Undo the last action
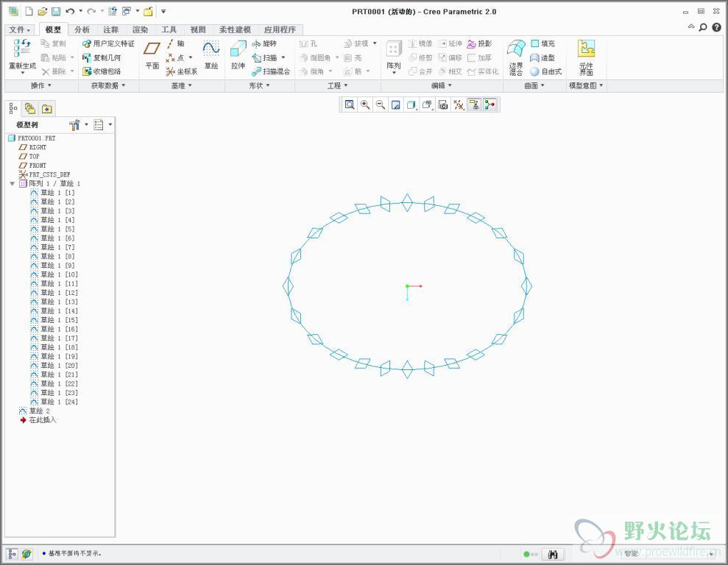Image resolution: width=728 pixels, height=565 pixels. tap(70, 11)
